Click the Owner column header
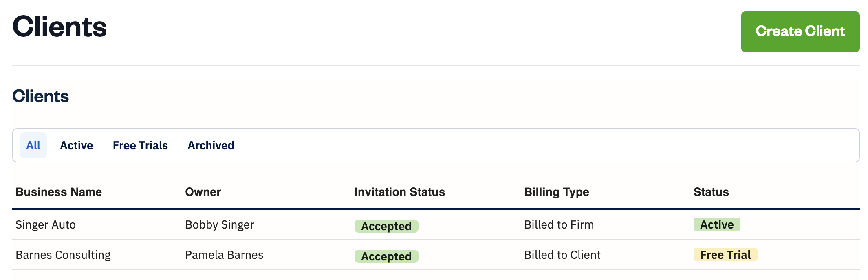This screenshot has width=868, height=280. click(203, 192)
